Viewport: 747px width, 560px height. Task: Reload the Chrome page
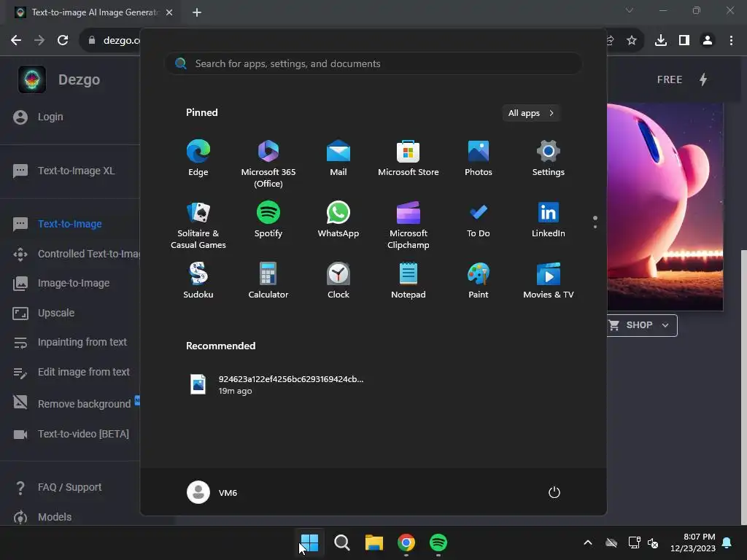click(x=63, y=40)
